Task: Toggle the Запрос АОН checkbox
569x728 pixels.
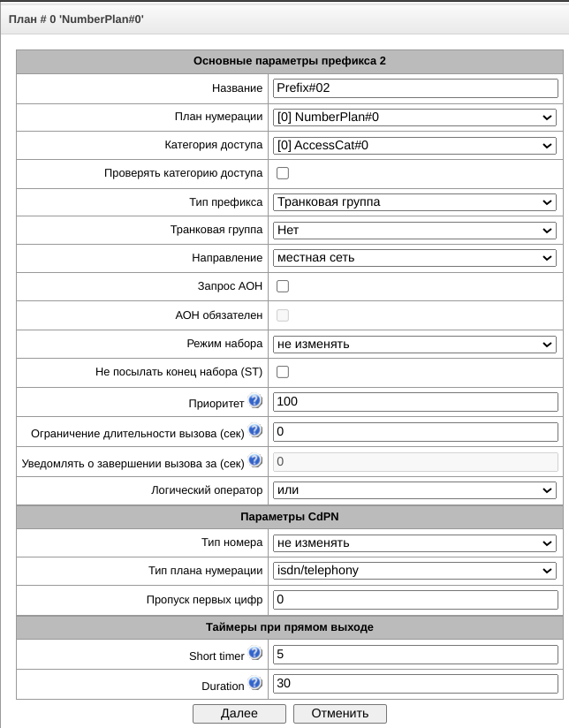Action: pyautogui.click(x=283, y=286)
